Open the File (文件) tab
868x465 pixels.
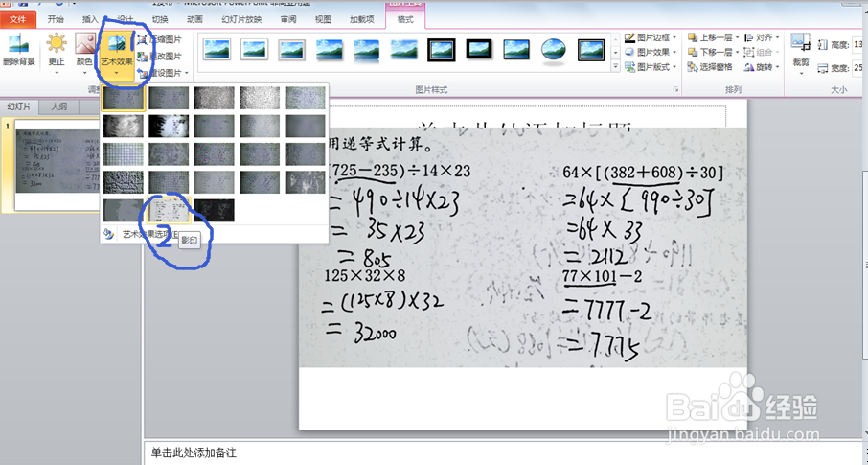coord(17,19)
